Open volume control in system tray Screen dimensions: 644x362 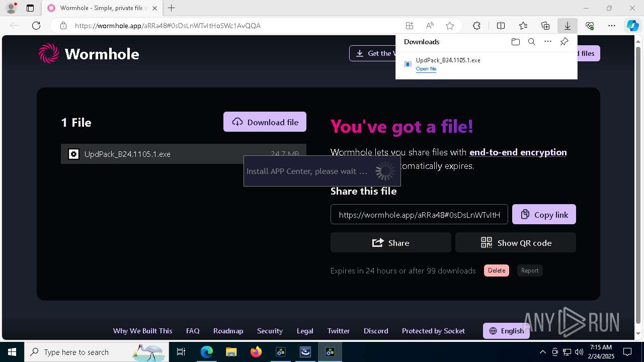[x=579, y=352]
